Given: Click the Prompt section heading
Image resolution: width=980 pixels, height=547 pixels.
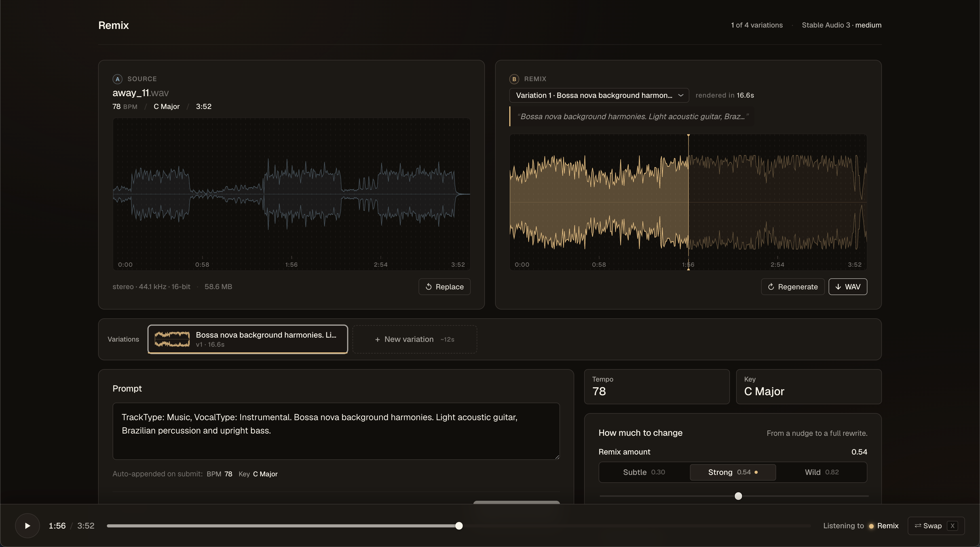Looking at the screenshot, I should pos(127,388).
